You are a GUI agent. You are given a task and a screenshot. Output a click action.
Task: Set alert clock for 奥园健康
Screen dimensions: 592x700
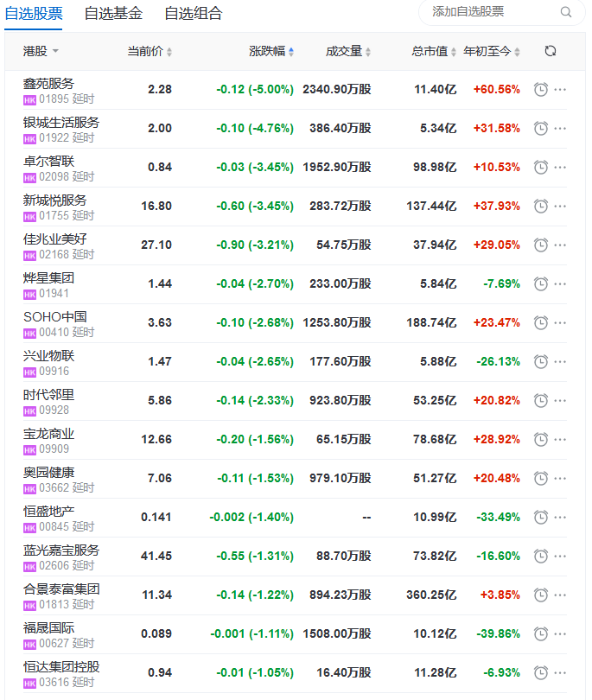coord(541,478)
